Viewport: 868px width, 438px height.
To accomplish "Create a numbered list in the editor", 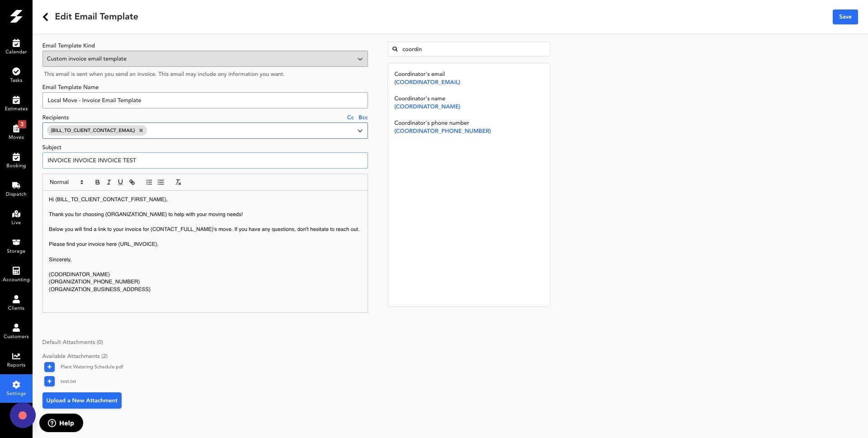I will [149, 182].
